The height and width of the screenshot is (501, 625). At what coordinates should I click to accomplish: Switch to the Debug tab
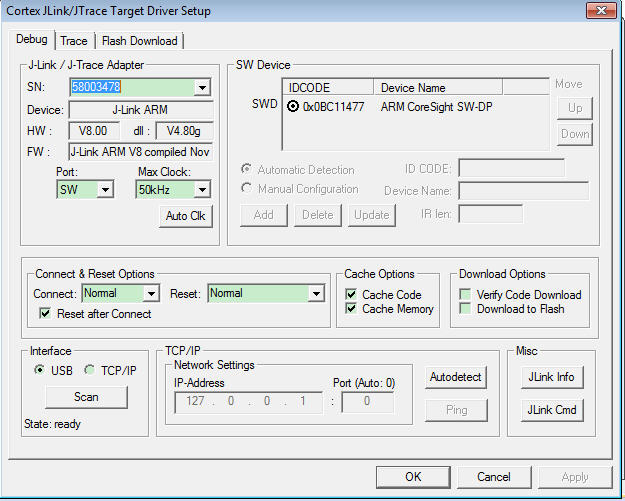click(x=32, y=39)
